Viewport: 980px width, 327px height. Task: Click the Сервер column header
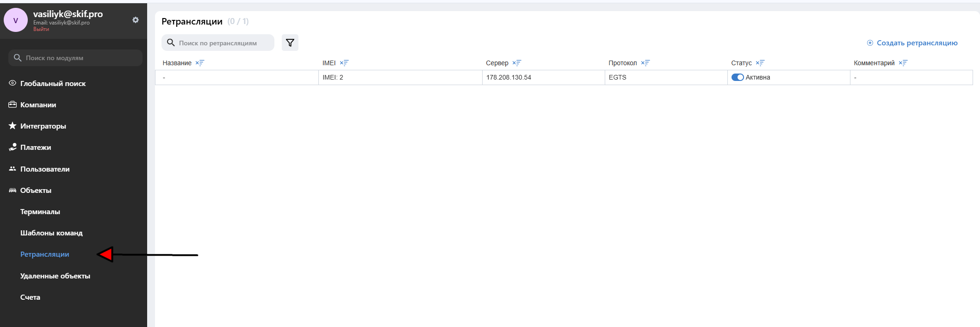[x=497, y=63]
